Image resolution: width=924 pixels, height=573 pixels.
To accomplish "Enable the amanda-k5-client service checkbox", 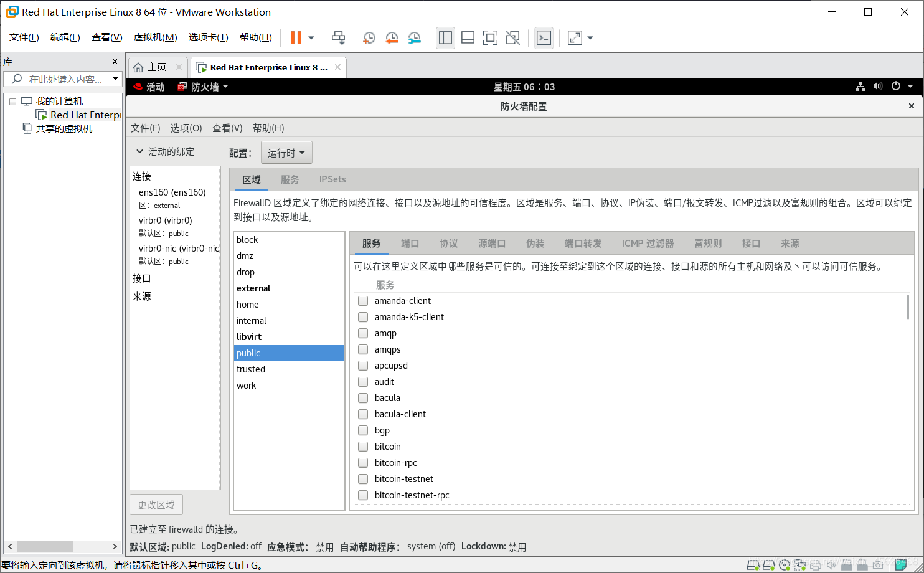I will pyautogui.click(x=363, y=317).
